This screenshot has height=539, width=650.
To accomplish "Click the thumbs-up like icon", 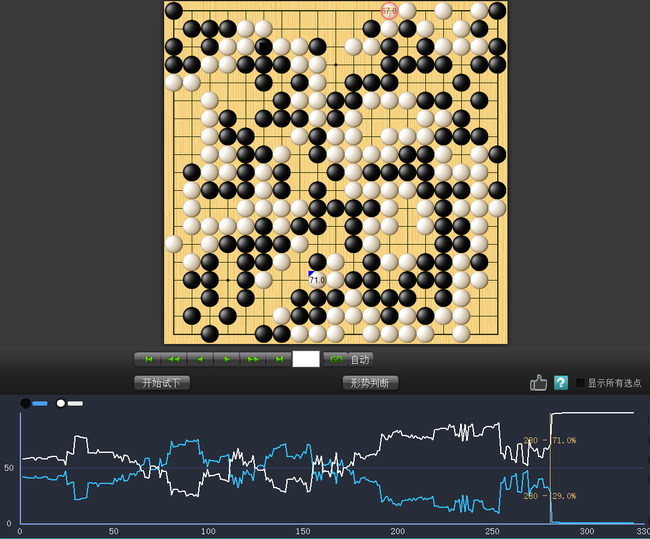I will pos(538,383).
